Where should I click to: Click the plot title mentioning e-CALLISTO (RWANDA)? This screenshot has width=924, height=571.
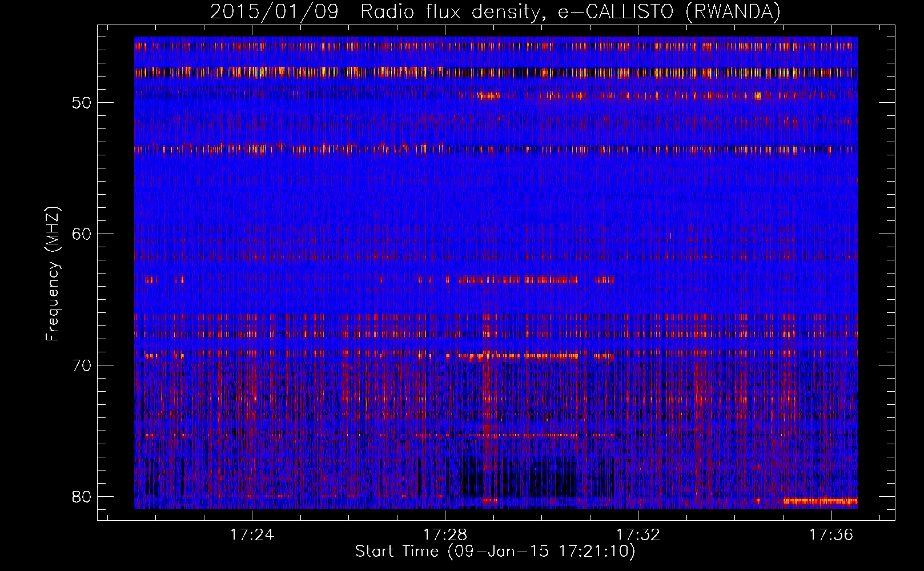(495, 11)
